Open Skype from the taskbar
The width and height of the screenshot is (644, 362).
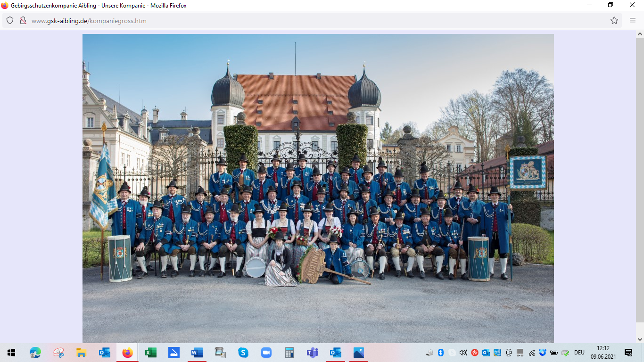[243, 353]
